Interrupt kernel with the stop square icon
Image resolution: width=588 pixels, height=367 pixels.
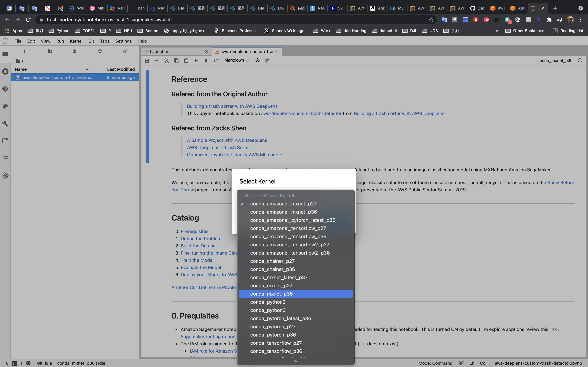pyautogui.click(x=206, y=60)
